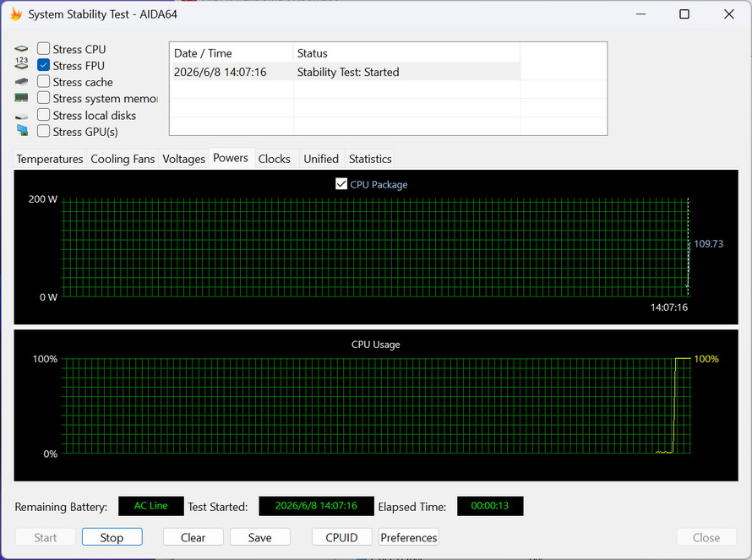Click the Remaining Battery label
The width and height of the screenshot is (752, 560).
coord(61,507)
